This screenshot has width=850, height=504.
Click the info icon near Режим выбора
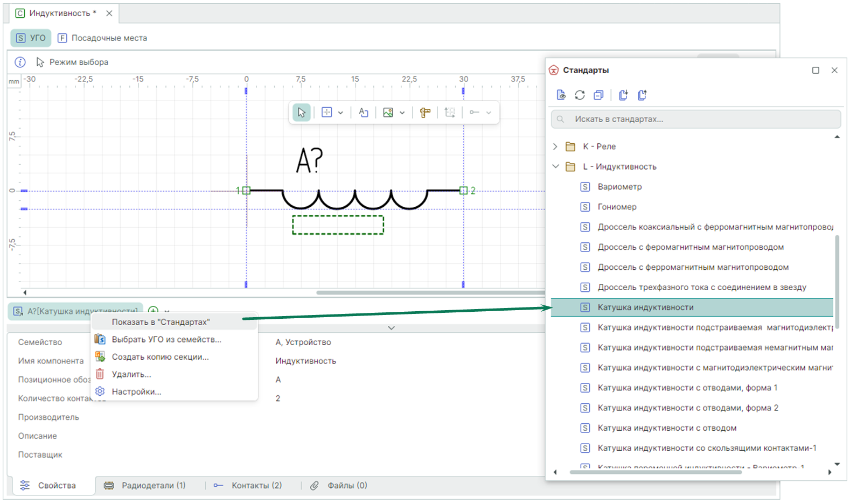coord(20,62)
